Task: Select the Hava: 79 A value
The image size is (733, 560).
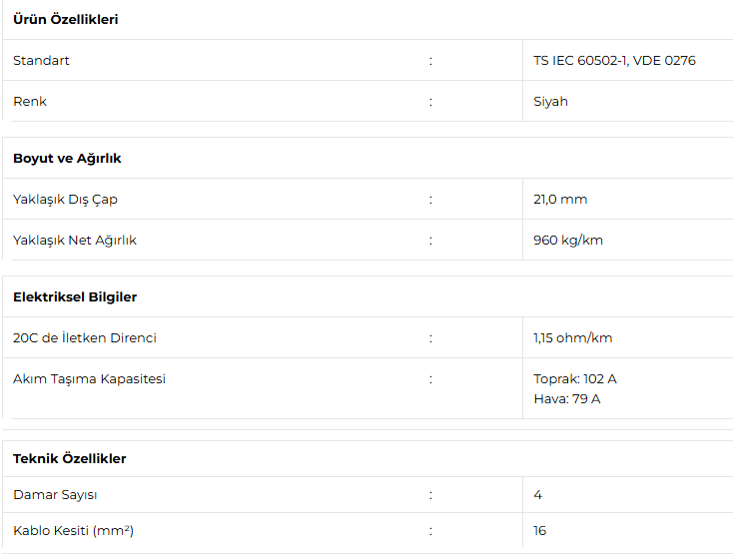Action: (x=567, y=399)
